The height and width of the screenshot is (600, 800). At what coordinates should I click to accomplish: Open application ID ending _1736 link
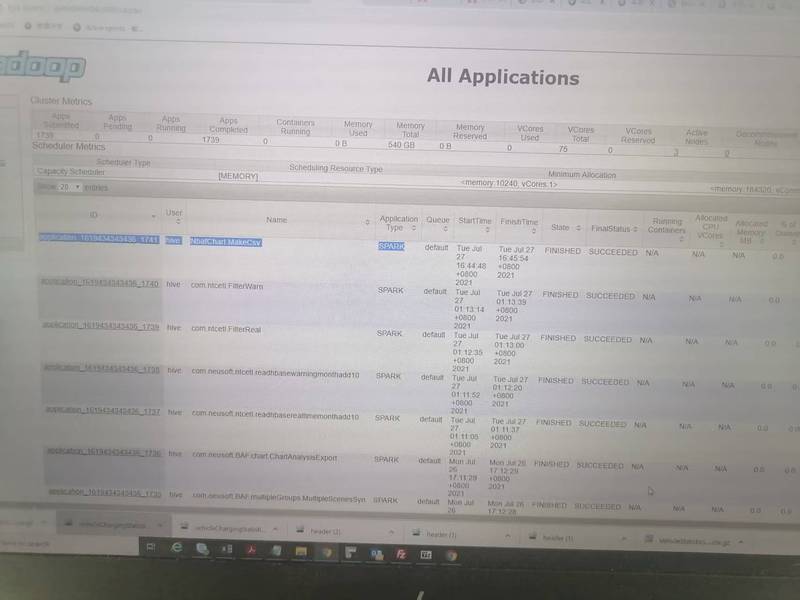pyautogui.click(x=104, y=452)
